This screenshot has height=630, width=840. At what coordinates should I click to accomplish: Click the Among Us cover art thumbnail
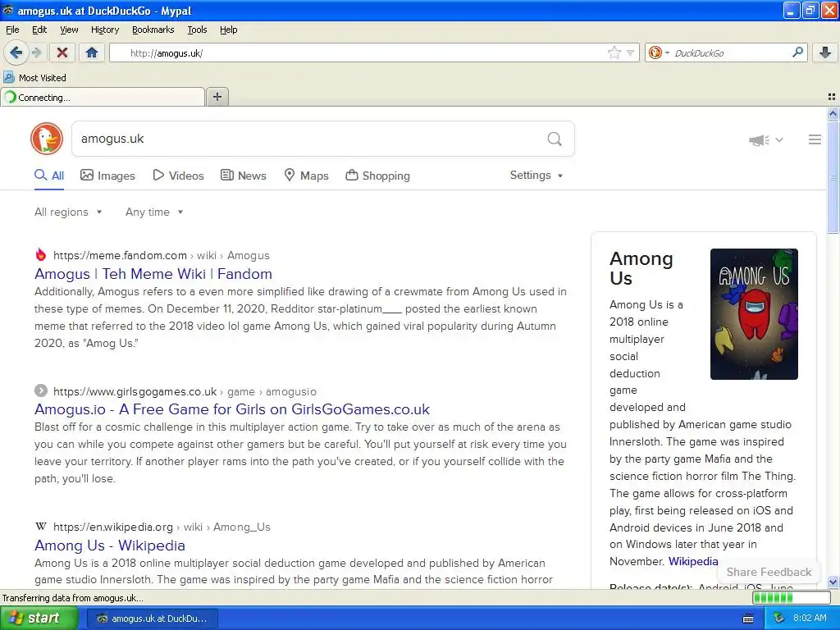754,314
